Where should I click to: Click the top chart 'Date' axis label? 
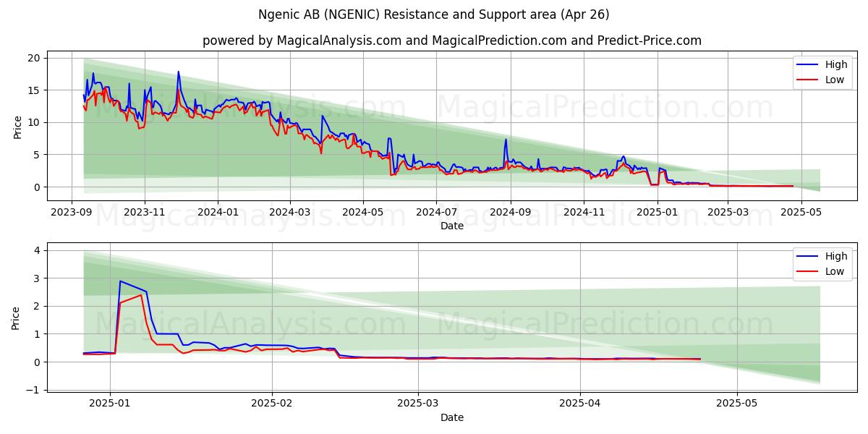(x=452, y=226)
